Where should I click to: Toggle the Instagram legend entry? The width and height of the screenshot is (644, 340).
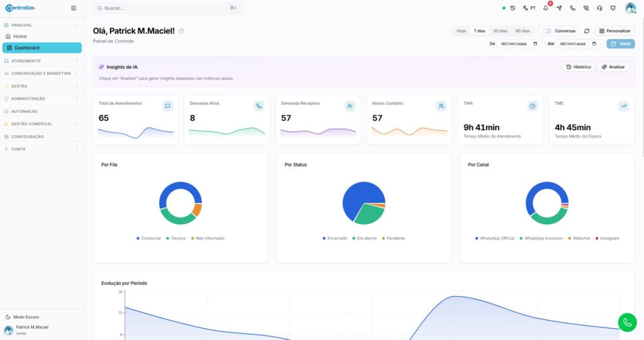607,238
